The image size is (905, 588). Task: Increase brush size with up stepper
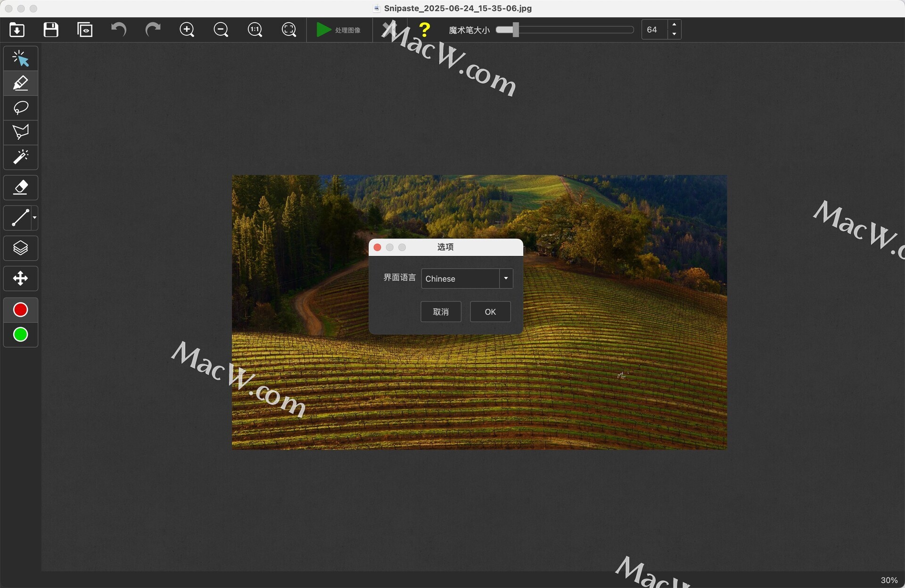point(675,25)
